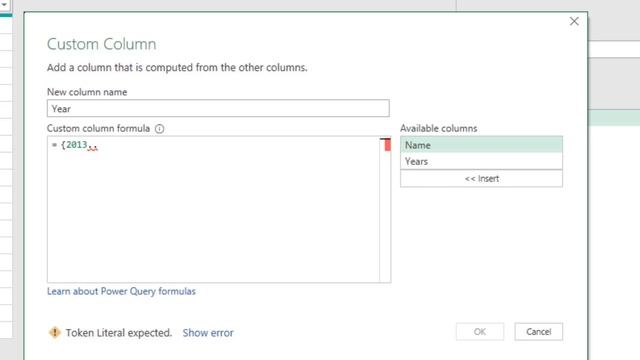Select Years in Available columns
Viewport: 640px width, 360px height.
click(x=481, y=161)
